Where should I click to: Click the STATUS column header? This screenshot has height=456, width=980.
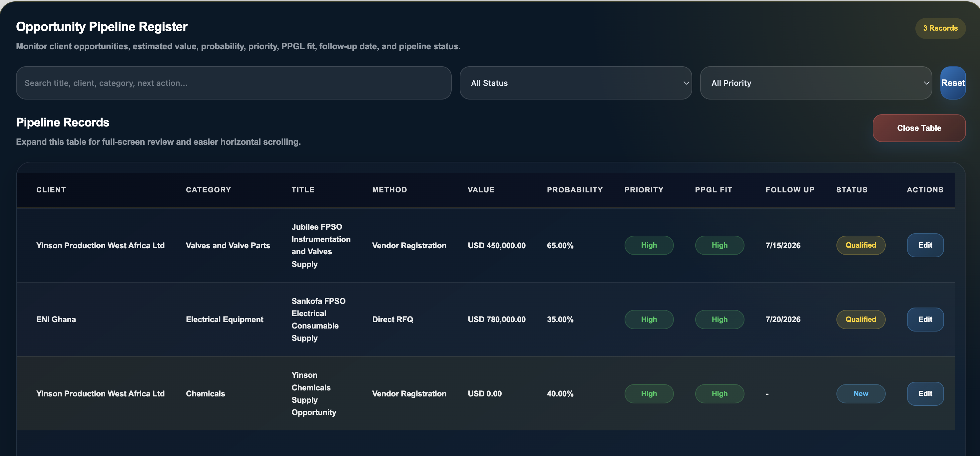click(x=852, y=190)
